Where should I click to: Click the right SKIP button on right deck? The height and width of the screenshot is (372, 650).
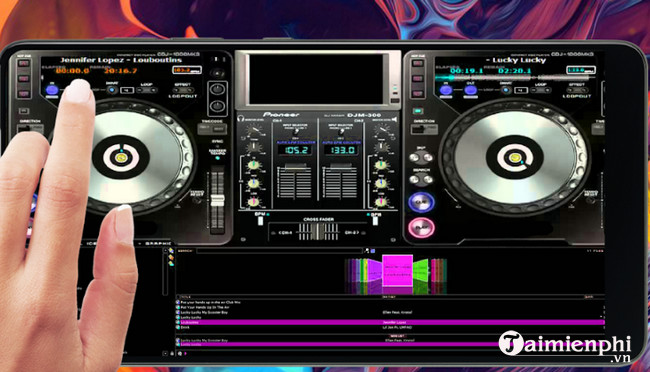(427, 158)
